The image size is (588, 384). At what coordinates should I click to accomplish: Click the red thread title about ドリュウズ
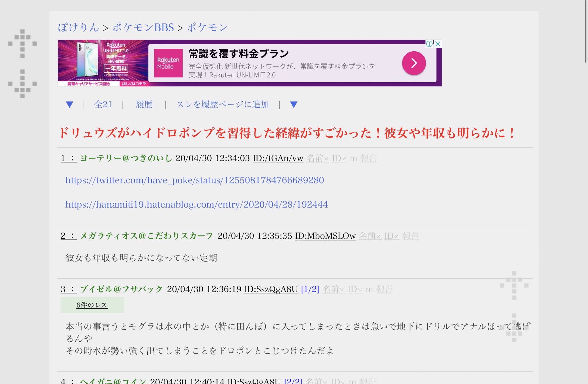tap(287, 133)
